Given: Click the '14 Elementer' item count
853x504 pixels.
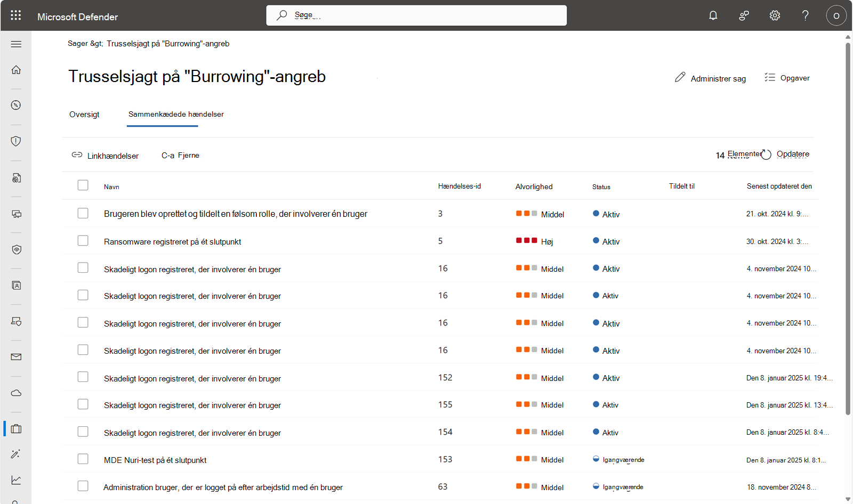Looking at the screenshot, I should [x=738, y=155].
